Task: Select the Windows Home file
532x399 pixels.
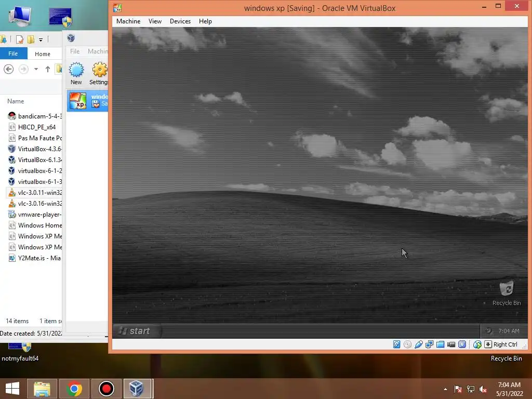Action: [x=35, y=225]
